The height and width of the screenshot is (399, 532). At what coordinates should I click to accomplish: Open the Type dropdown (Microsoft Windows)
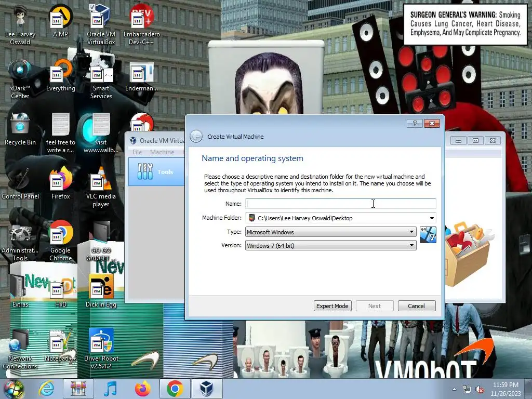tap(330, 232)
